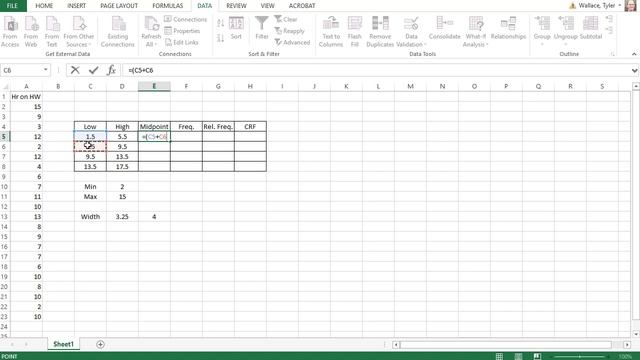Open the Name Box dropdown arrow
The height and width of the screenshot is (360, 640).
(45, 70)
